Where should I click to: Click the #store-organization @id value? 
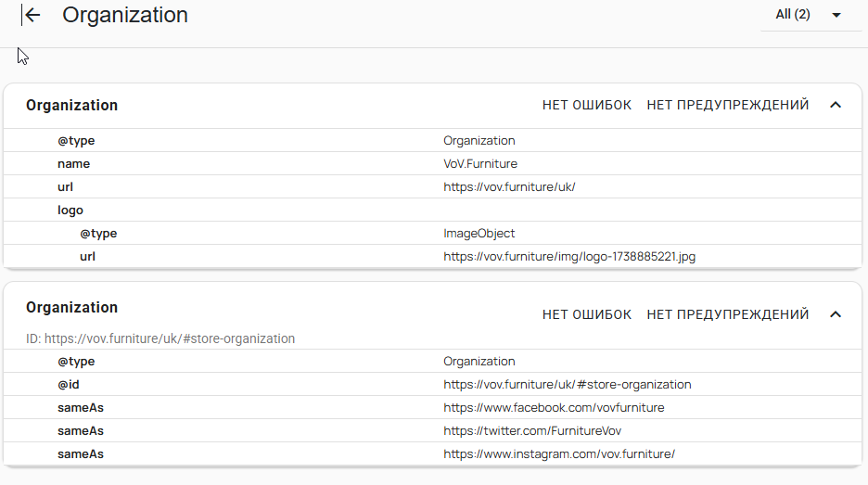point(568,385)
